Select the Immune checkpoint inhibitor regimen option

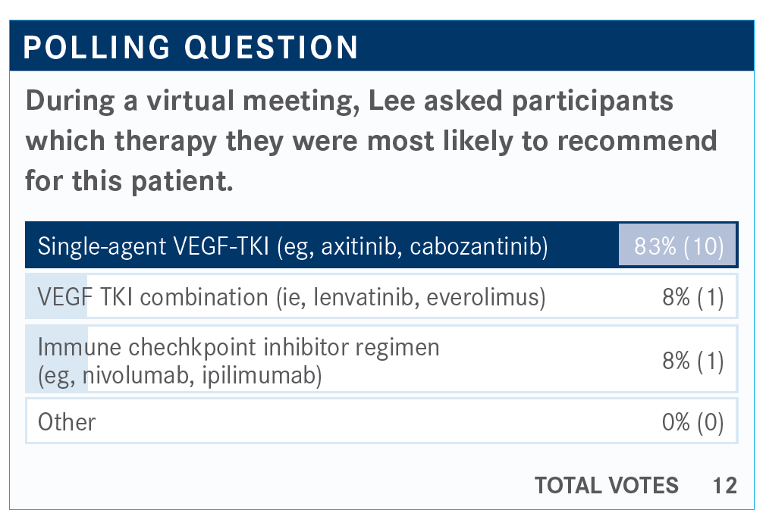pos(381,360)
